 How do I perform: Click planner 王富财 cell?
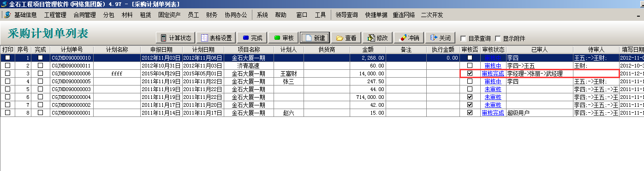pyautogui.click(x=289, y=73)
